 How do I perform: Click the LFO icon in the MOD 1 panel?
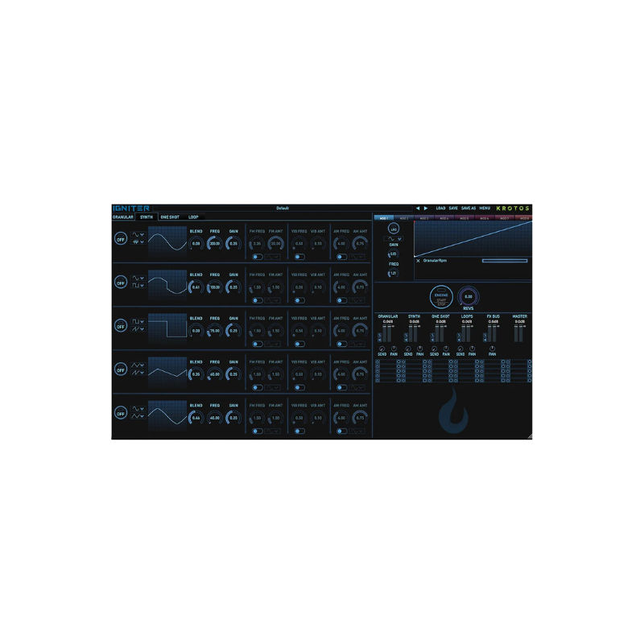click(x=394, y=228)
